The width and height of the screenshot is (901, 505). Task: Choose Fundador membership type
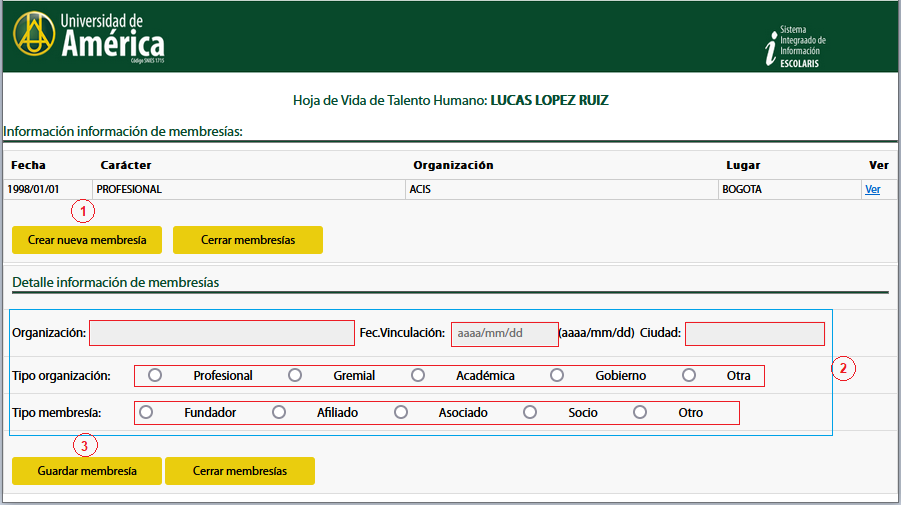(x=146, y=412)
